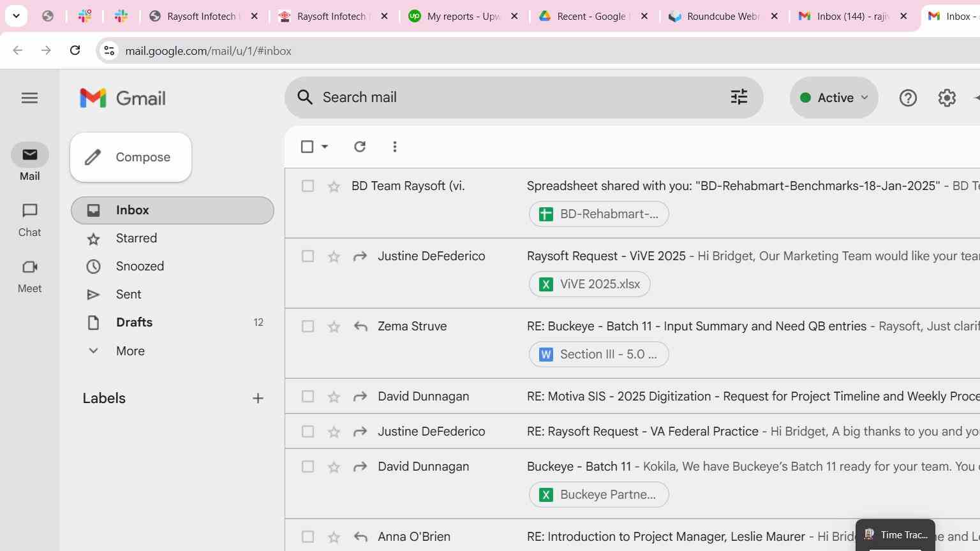
Task: Open the browser tab search dropdown
Action: coord(17,16)
